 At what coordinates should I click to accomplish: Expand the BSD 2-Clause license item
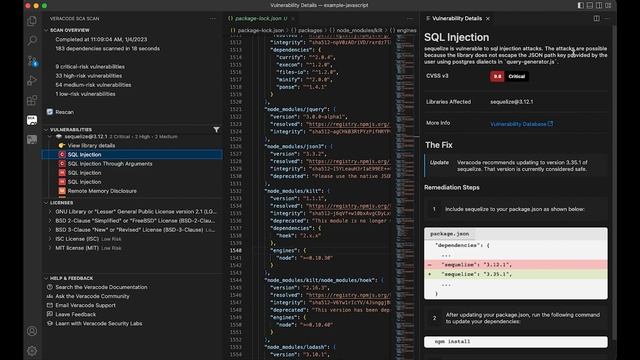coord(51,220)
